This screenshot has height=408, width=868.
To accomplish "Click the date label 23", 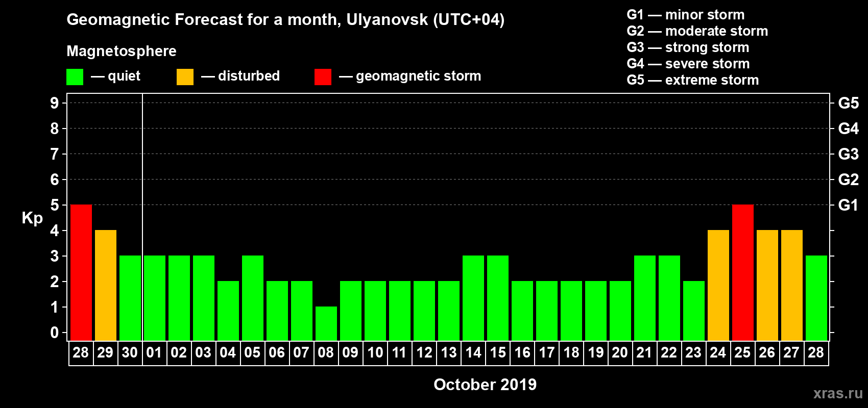I will [x=693, y=352].
